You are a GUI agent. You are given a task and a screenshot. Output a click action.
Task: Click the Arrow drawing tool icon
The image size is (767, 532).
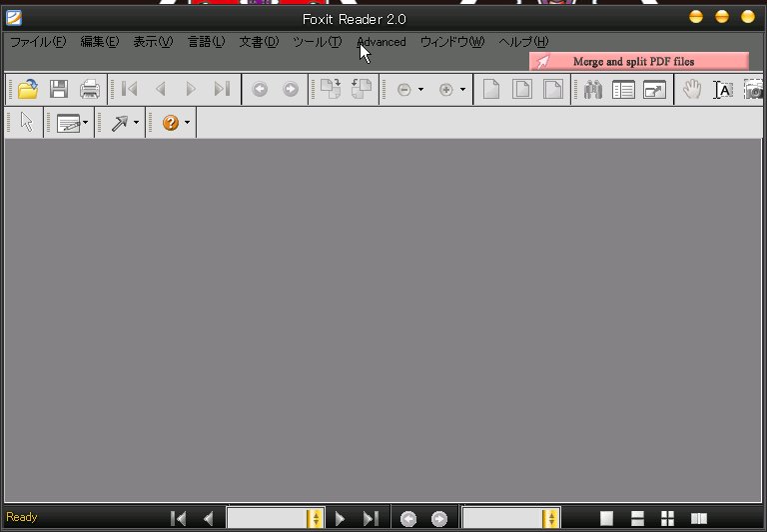point(119,123)
